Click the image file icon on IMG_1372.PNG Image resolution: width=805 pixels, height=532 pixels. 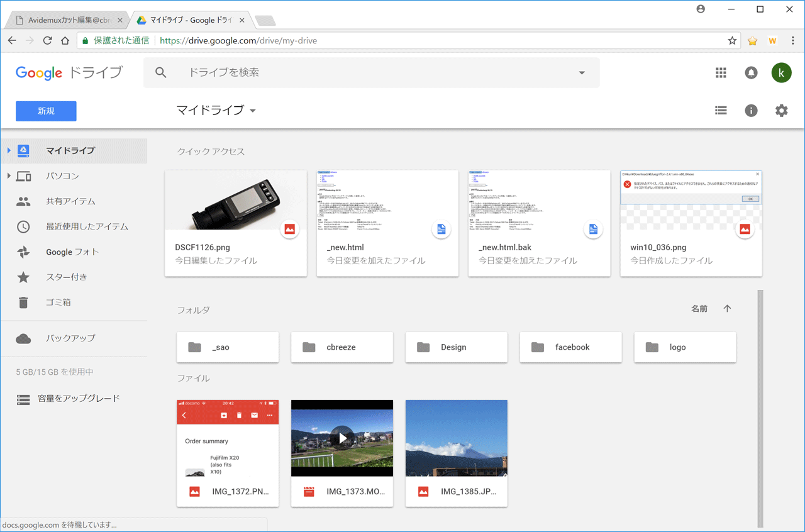(x=194, y=492)
